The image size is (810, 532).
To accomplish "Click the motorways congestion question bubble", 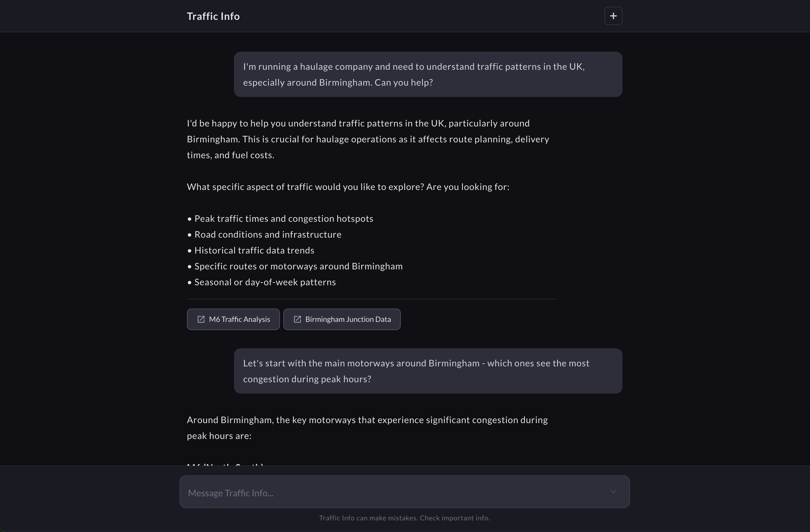I will coord(428,371).
